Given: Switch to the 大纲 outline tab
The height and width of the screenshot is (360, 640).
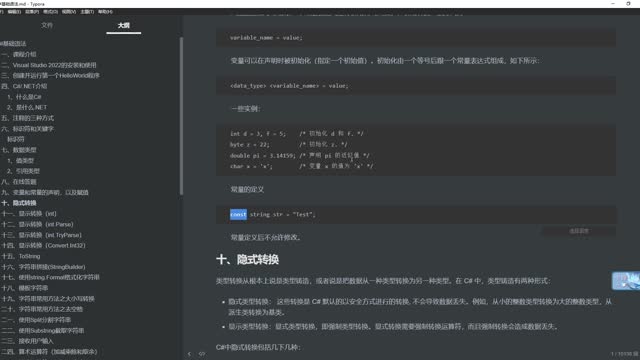Looking at the screenshot, I should pyautogui.click(x=124, y=25).
